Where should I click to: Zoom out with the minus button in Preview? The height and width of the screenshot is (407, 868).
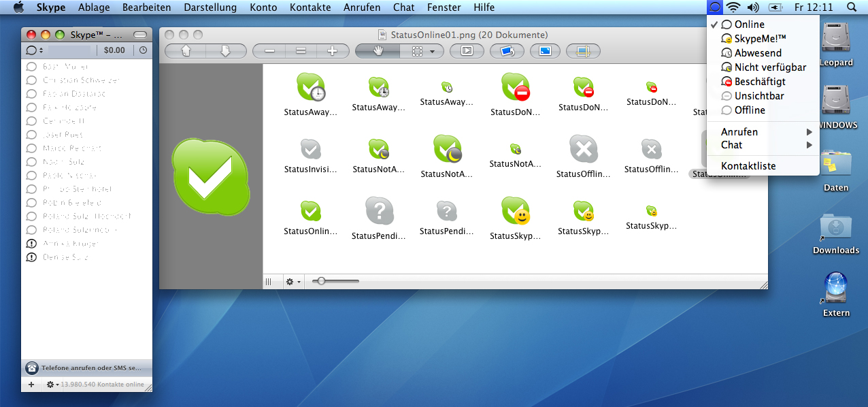[x=269, y=50]
